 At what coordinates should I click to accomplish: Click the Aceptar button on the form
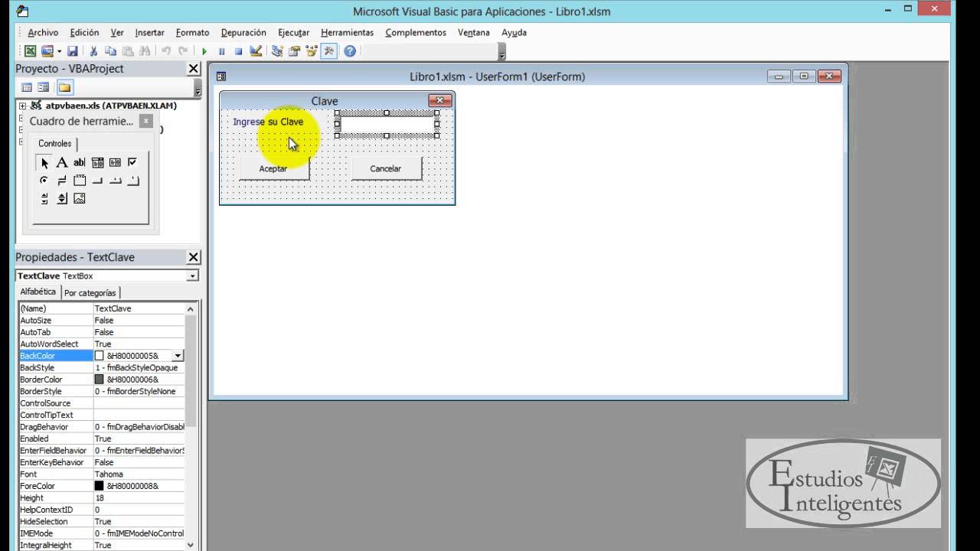point(273,168)
